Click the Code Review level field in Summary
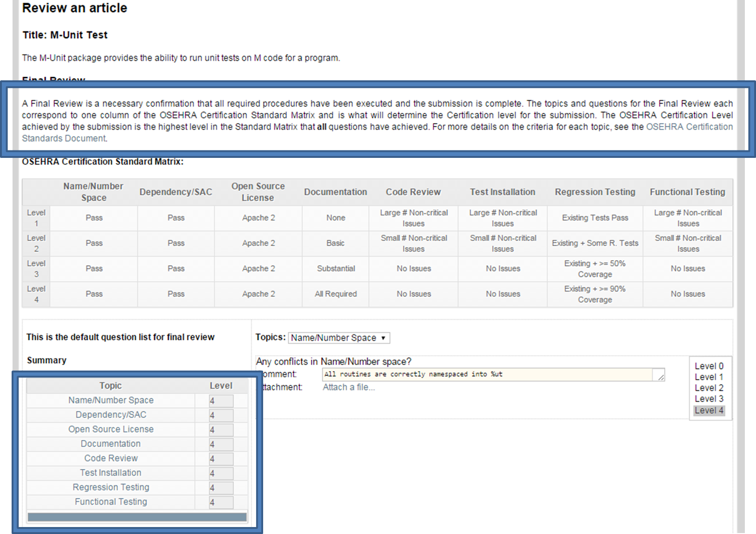The width and height of the screenshot is (756, 534). (x=221, y=459)
